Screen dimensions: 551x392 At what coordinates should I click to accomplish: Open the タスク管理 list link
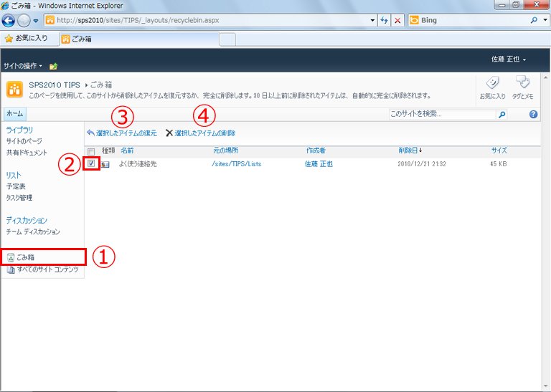point(19,198)
